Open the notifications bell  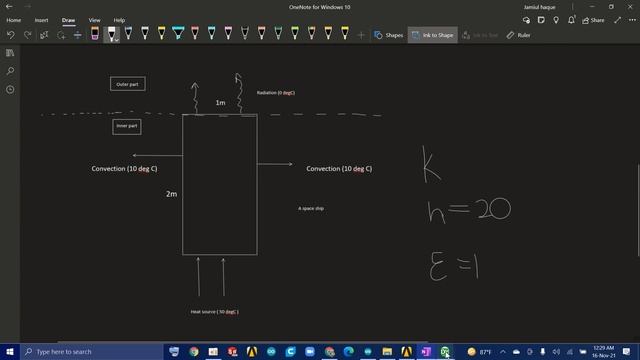tap(571, 20)
